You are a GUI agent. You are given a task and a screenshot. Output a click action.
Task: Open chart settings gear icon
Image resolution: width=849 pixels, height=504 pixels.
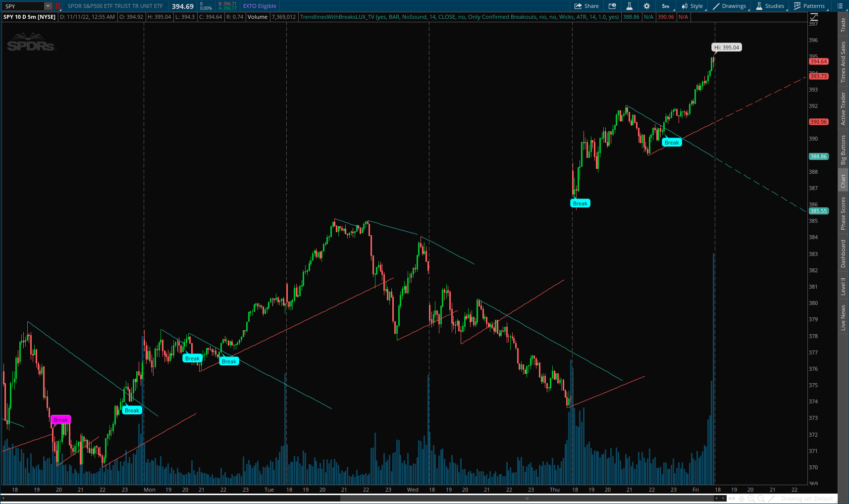point(646,6)
